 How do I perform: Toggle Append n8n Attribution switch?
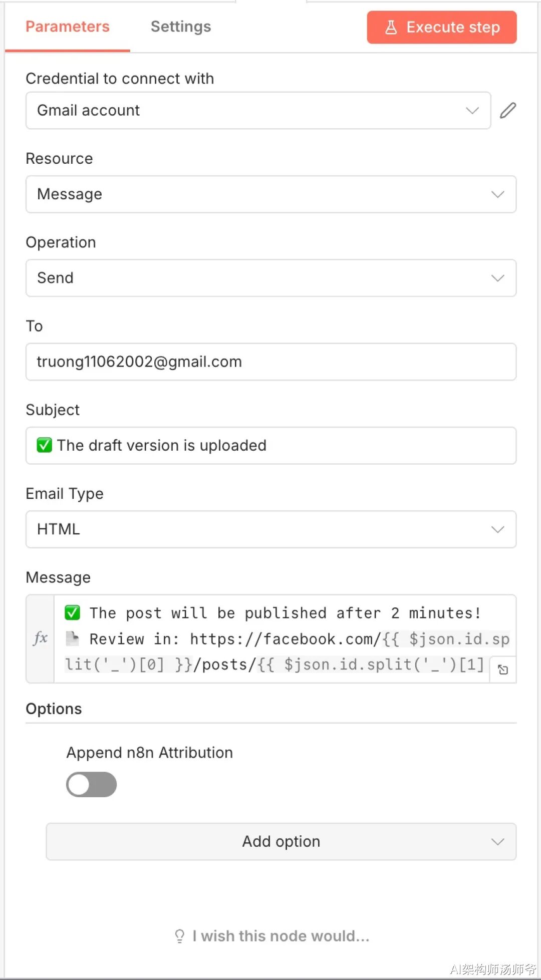click(x=91, y=784)
